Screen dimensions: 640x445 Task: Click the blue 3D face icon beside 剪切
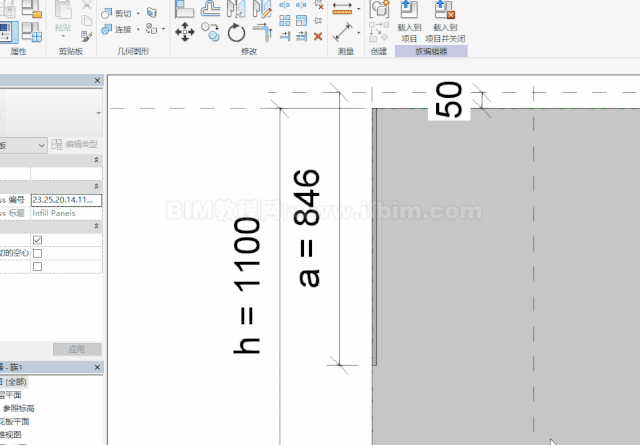(152, 13)
